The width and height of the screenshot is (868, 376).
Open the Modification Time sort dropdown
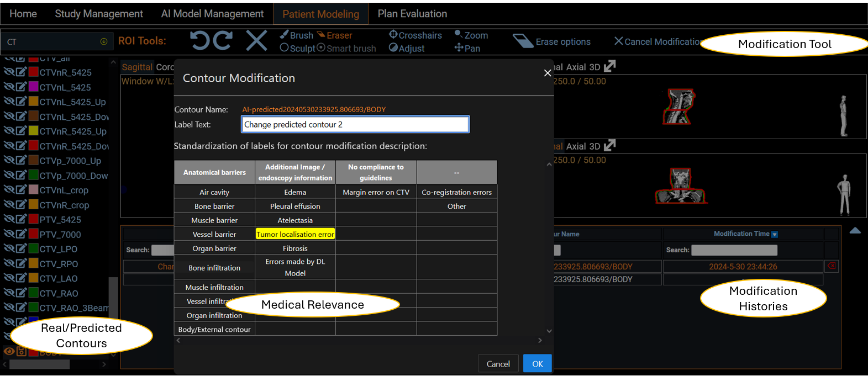click(x=774, y=235)
